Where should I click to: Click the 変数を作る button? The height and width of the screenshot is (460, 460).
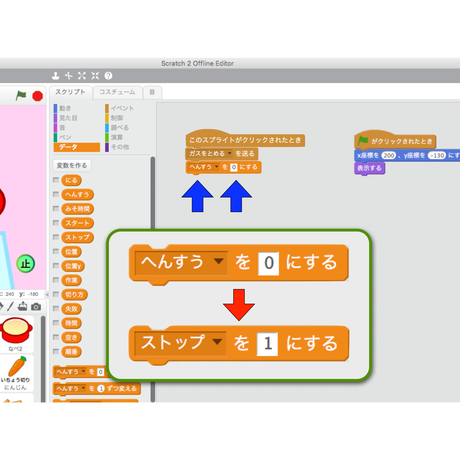pyautogui.click(x=72, y=165)
